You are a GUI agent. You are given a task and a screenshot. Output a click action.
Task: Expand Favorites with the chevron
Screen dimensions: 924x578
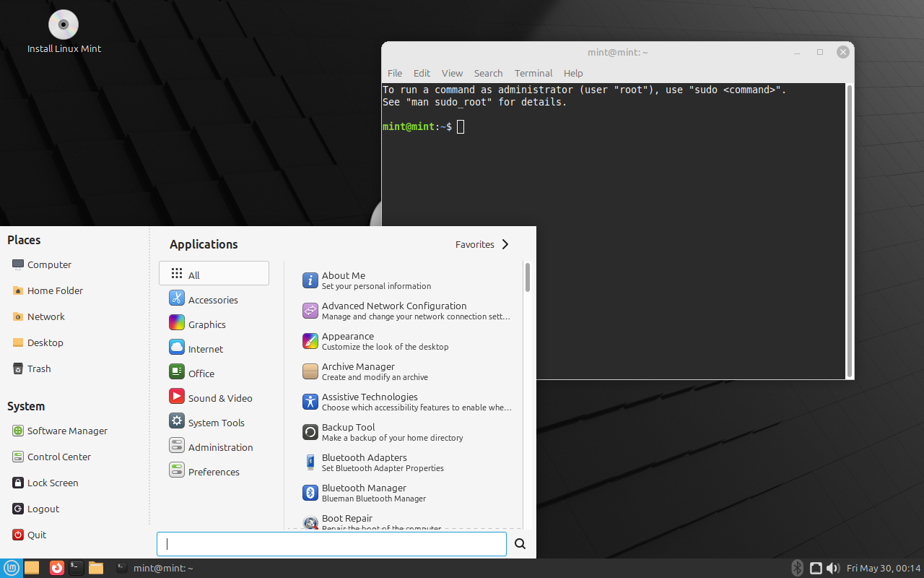(x=505, y=244)
